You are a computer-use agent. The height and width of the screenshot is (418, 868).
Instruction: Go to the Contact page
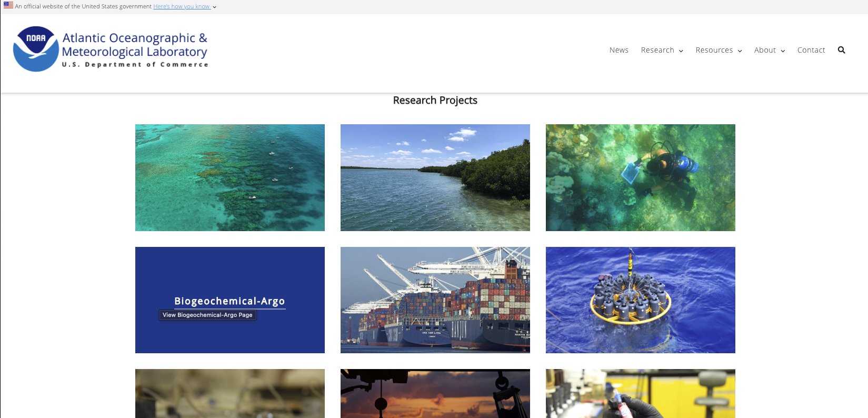point(811,50)
